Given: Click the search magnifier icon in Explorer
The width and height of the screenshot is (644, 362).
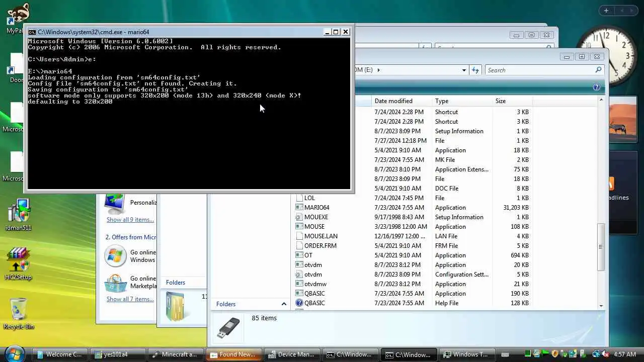Looking at the screenshot, I should coord(598,70).
